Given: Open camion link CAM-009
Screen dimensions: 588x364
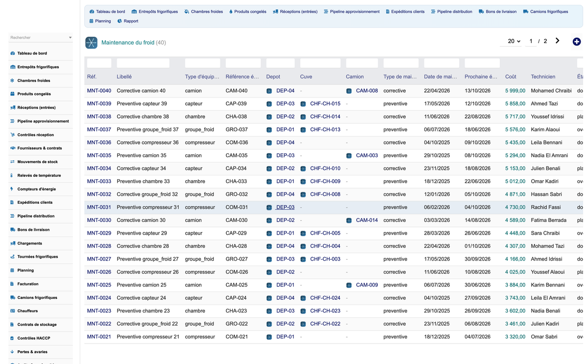Looking at the screenshot, I should 367,285.
